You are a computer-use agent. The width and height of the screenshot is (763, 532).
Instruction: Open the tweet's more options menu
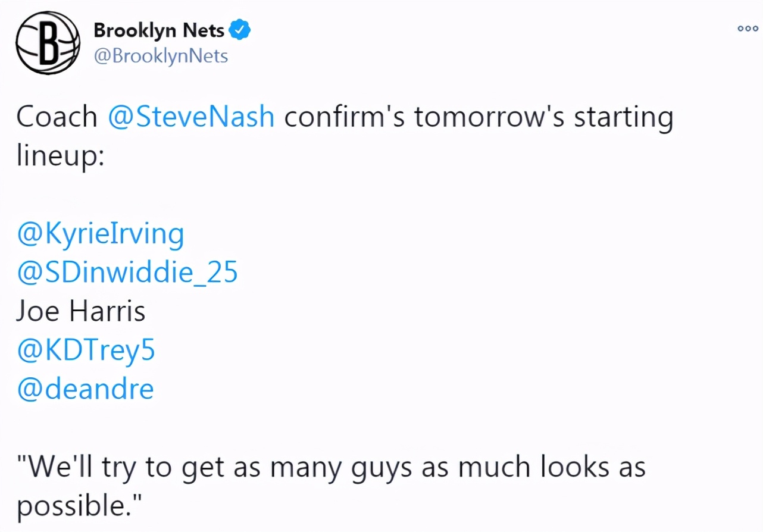point(746,28)
